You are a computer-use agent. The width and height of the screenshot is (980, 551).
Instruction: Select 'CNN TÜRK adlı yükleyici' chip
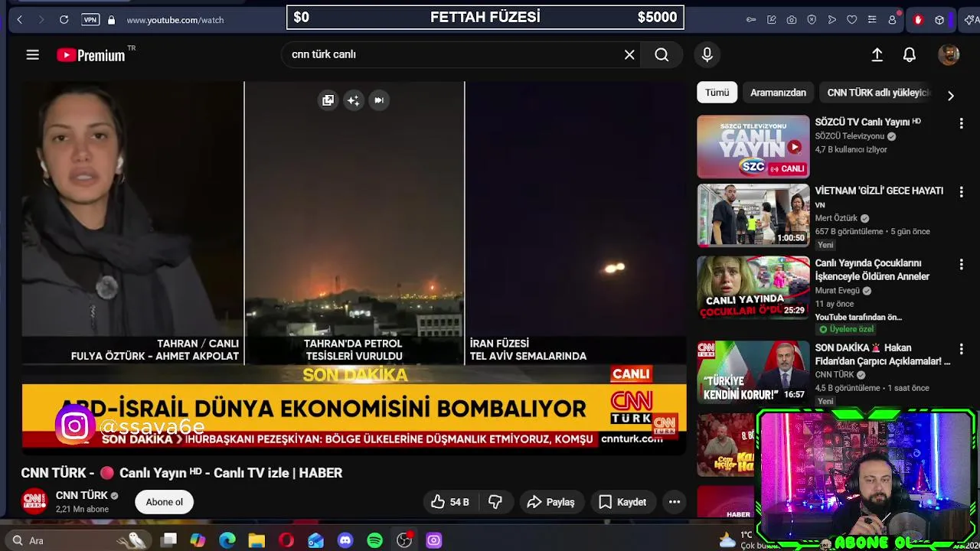[x=878, y=93]
